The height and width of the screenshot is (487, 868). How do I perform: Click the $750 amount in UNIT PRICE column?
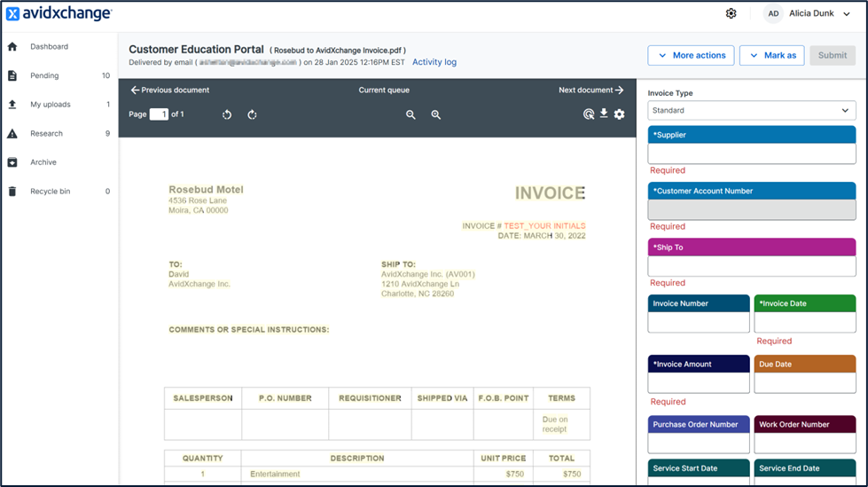pos(515,474)
